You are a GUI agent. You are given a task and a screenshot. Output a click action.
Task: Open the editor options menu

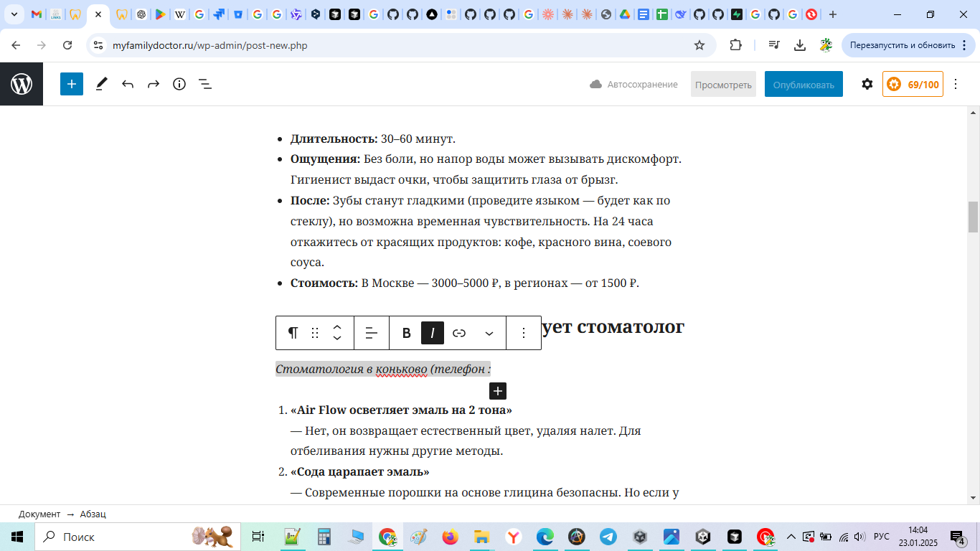[x=956, y=84]
